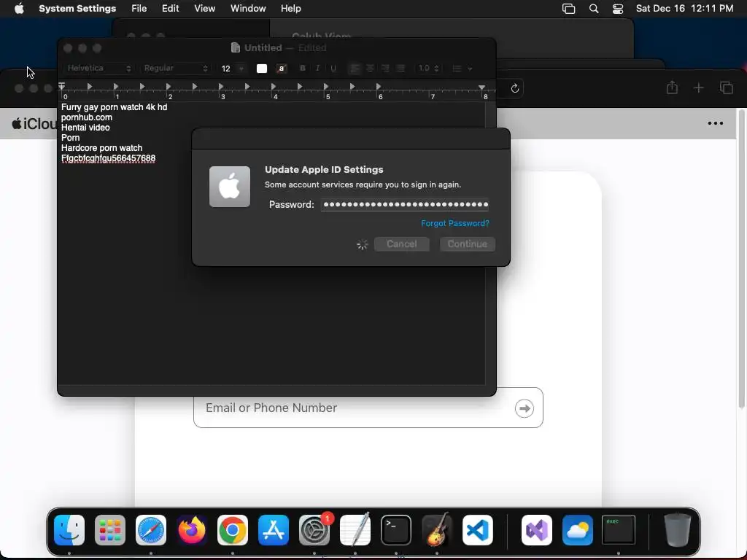The height and width of the screenshot is (560, 747).
Task: Launch GarageBand from the Dock
Action: tap(437, 529)
